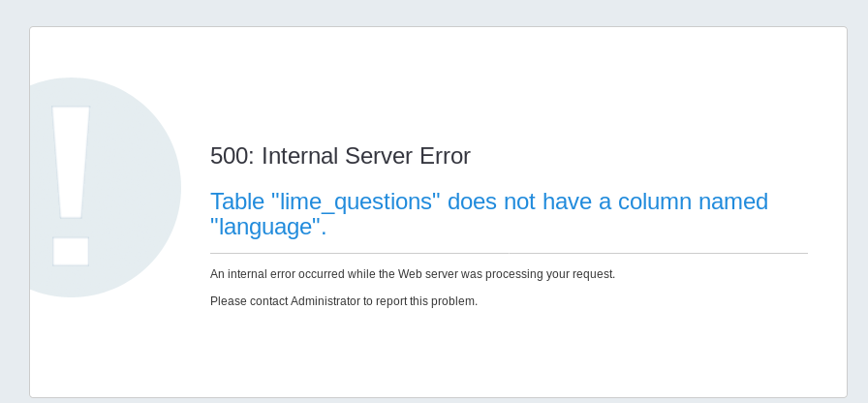Screen dimensions: 868x403
Task: Click the horizontal divider line under the error
Action: click(x=509, y=254)
